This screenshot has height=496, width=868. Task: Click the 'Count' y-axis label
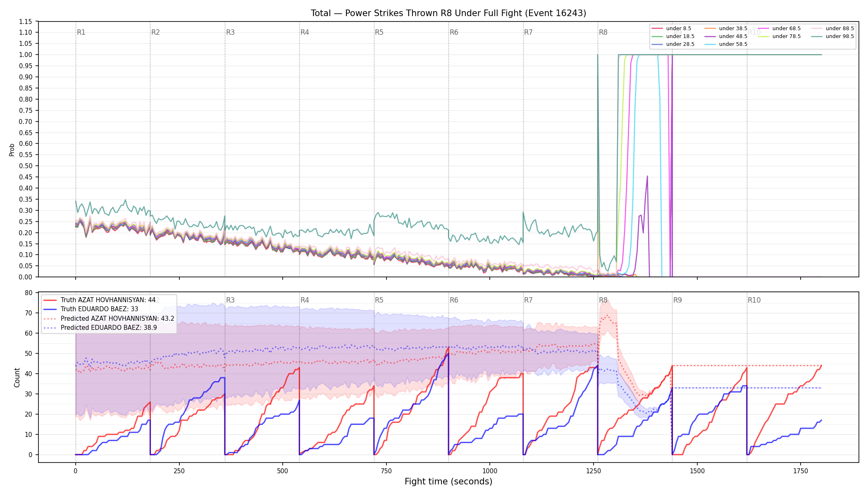[x=17, y=377]
